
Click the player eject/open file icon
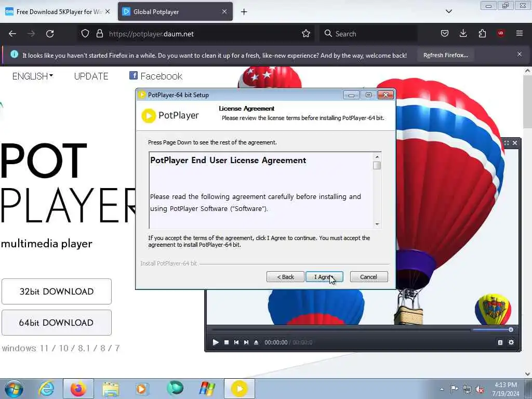[x=256, y=342]
